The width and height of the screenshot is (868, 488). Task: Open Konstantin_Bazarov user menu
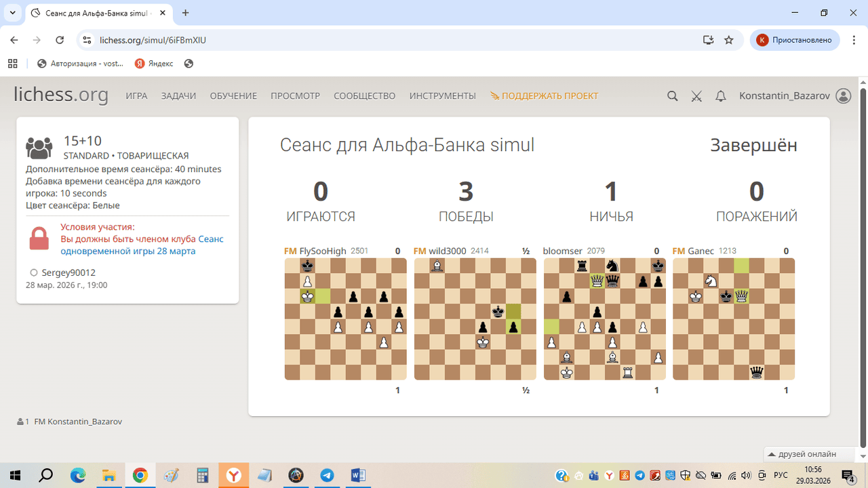(784, 96)
